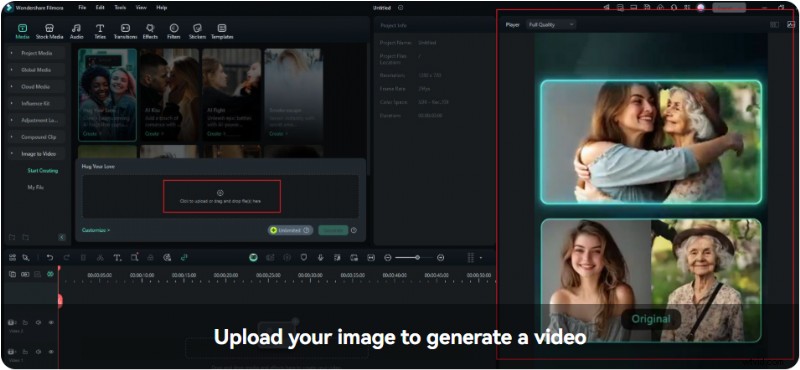800x370 pixels.
Task: Open the Stock Media tab
Action: [49, 31]
